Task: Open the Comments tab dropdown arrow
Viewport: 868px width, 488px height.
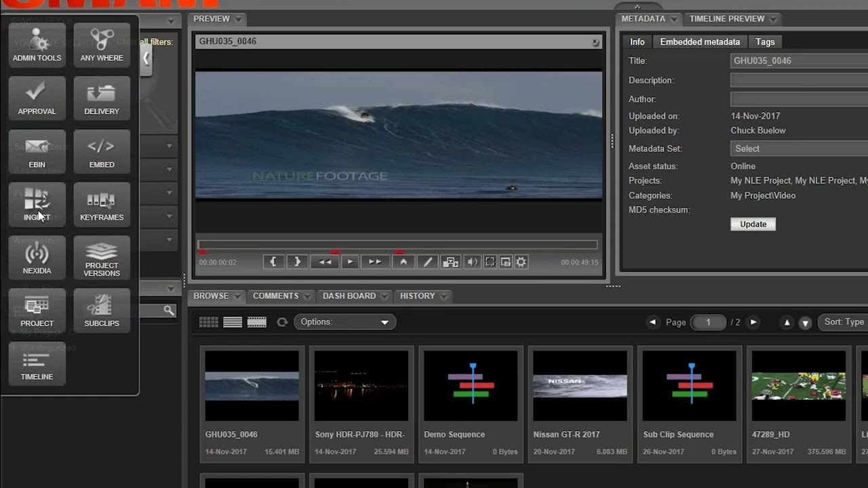Action: pos(307,296)
